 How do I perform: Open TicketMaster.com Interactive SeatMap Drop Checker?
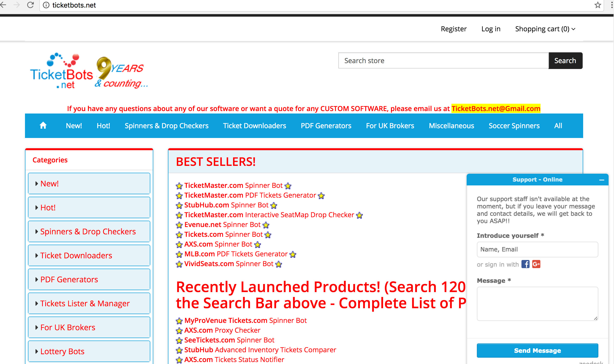pos(269,215)
